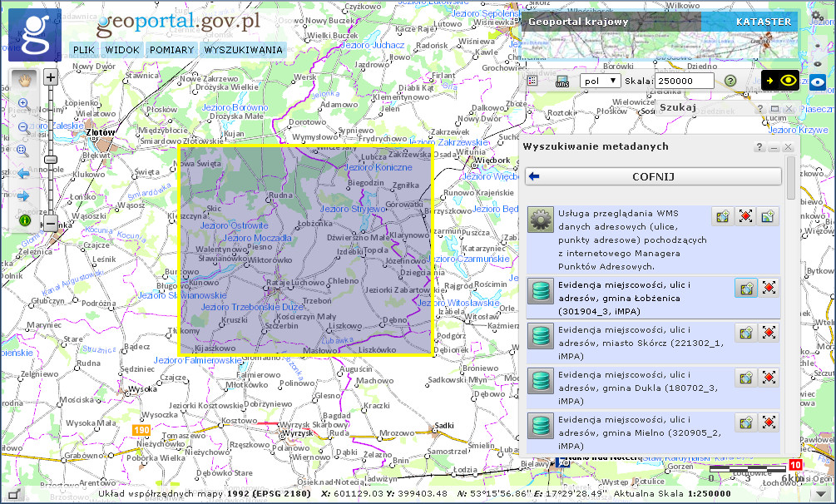Click the Złotów town label on map
The width and height of the screenshot is (836, 504).
[100, 131]
